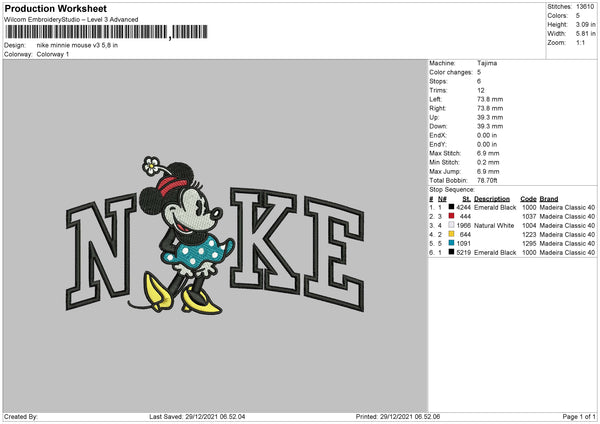Viewport: 600px width, 424px height.
Task: Click stitch count 4244 in row 1
Action: tap(463, 207)
